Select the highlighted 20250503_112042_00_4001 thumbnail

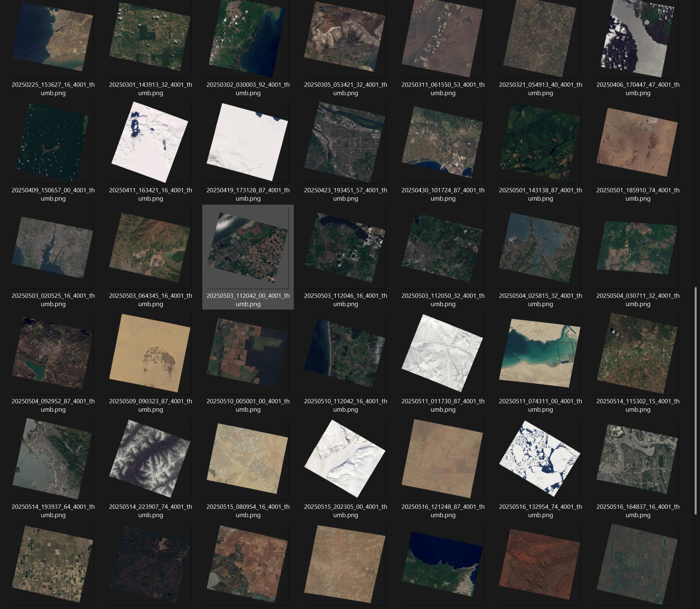click(x=247, y=248)
